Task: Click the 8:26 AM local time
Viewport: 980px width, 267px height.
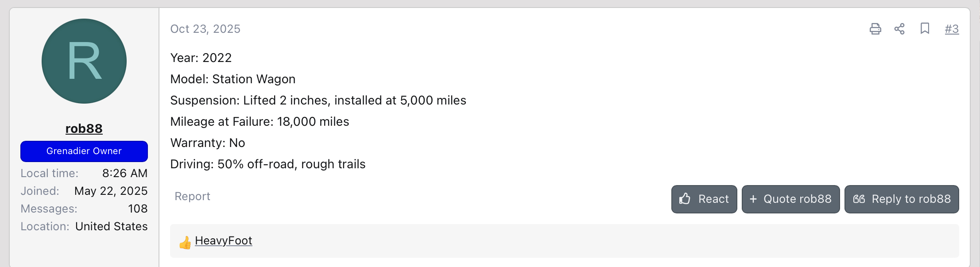Action: 125,173
